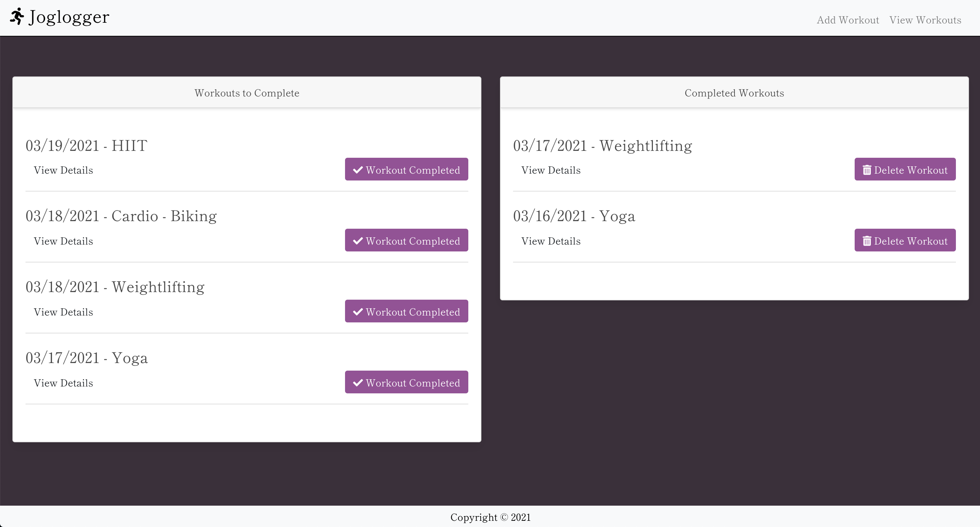980x527 pixels.
Task: View details of the HIIT workout
Action: click(x=63, y=170)
